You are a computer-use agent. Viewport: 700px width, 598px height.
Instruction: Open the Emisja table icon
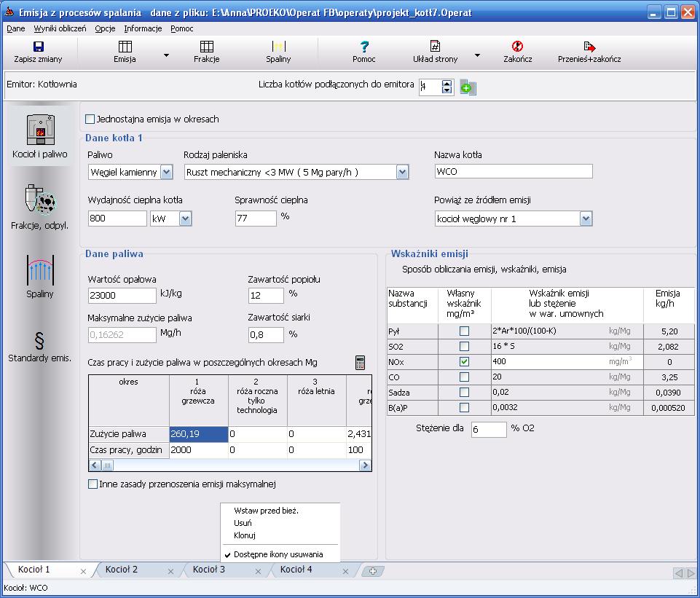[x=125, y=47]
